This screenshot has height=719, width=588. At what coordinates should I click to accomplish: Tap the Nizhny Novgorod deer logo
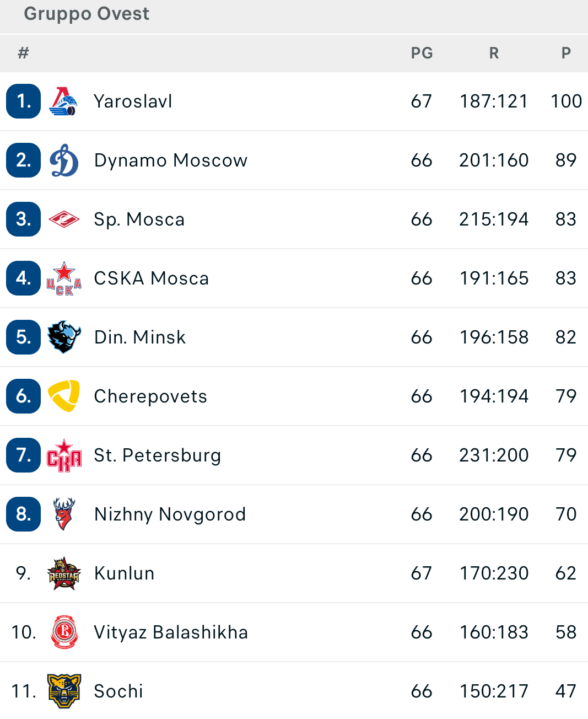(64, 514)
